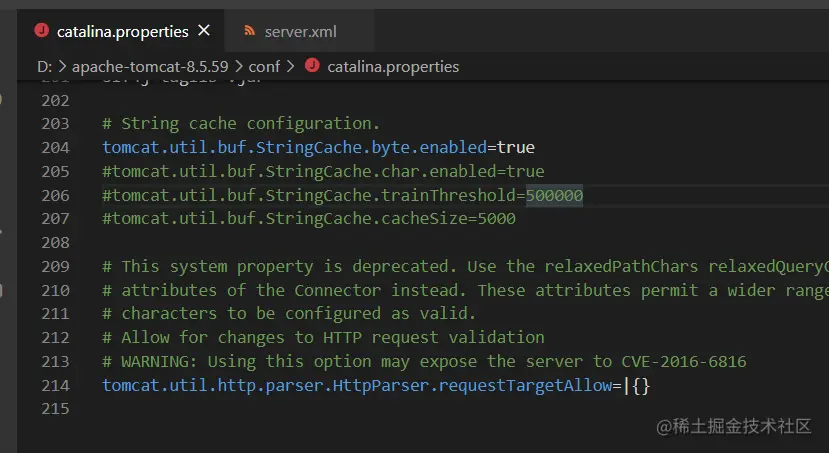Click the requestTargetAllow property key
The width and height of the screenshot is (829, 453).
coord(357,385)
